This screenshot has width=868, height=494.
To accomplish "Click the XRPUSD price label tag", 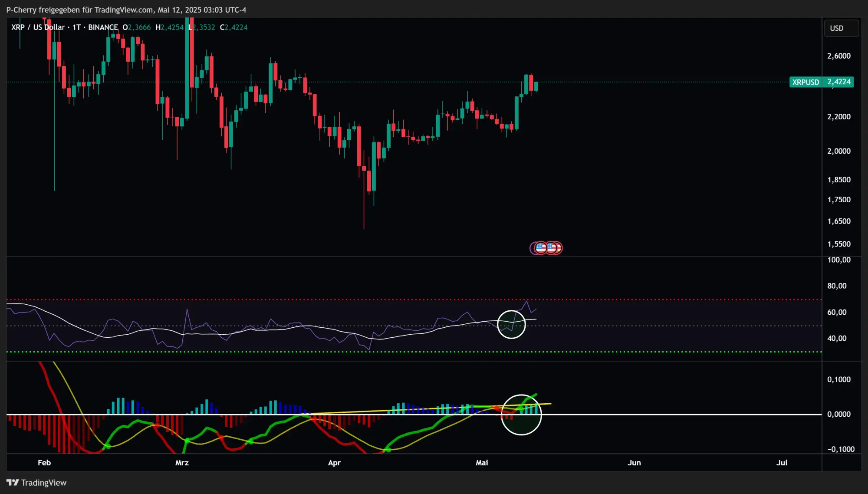I will (x=806, y=82).
